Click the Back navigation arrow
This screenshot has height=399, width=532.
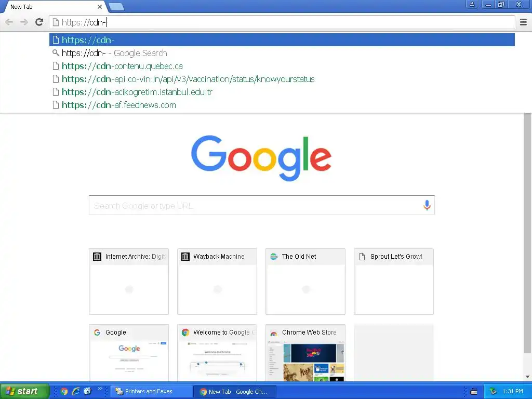9,22
